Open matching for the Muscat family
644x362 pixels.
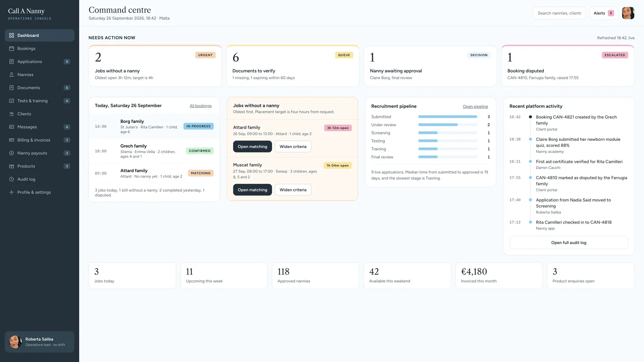pyautogui.click(x=252, y=190)
